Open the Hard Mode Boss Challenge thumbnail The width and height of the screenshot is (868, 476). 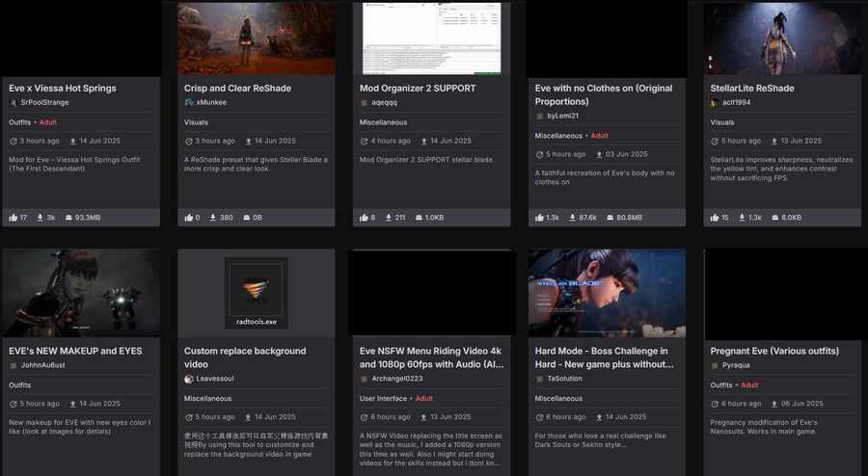click(608, 293)
